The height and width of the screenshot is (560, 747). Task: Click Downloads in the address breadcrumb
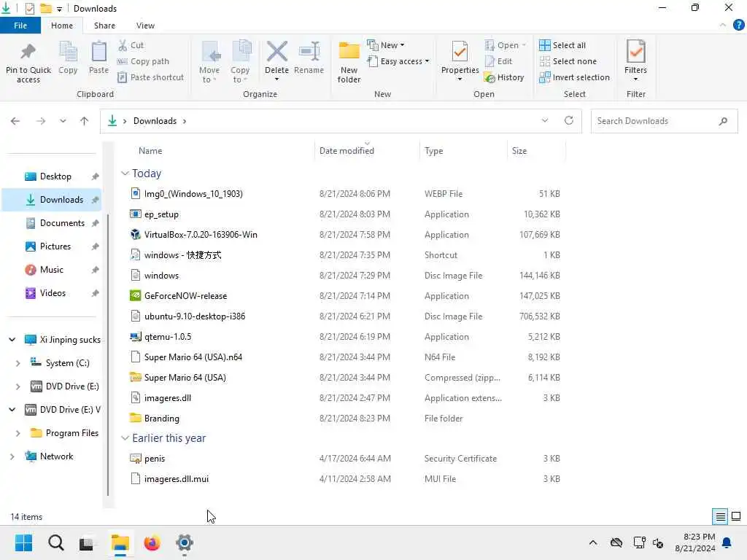pos(155,121)
